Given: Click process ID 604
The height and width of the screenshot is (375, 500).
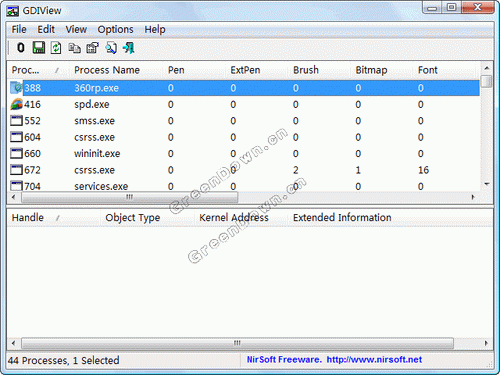Looking at the screenshot, I should coord(32,137).
